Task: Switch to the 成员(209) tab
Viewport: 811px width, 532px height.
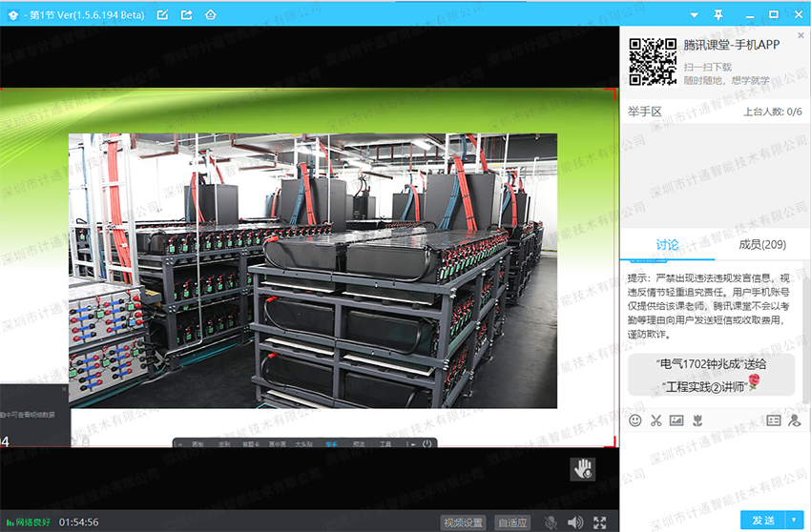Action: [762, 245]
